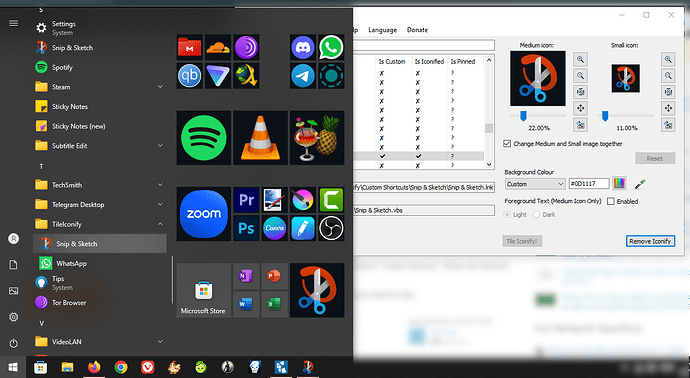Screen dimensions: 690x378
Task: Open Photoshop tile
Action: 246,228
